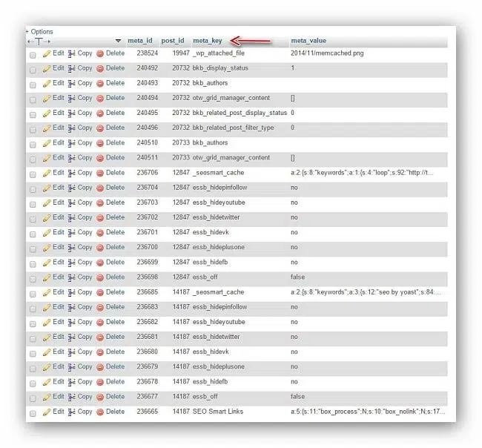Screen dimensions: 482x448
Task: Sort by the meta_id column header
Action: pos(140,41)
